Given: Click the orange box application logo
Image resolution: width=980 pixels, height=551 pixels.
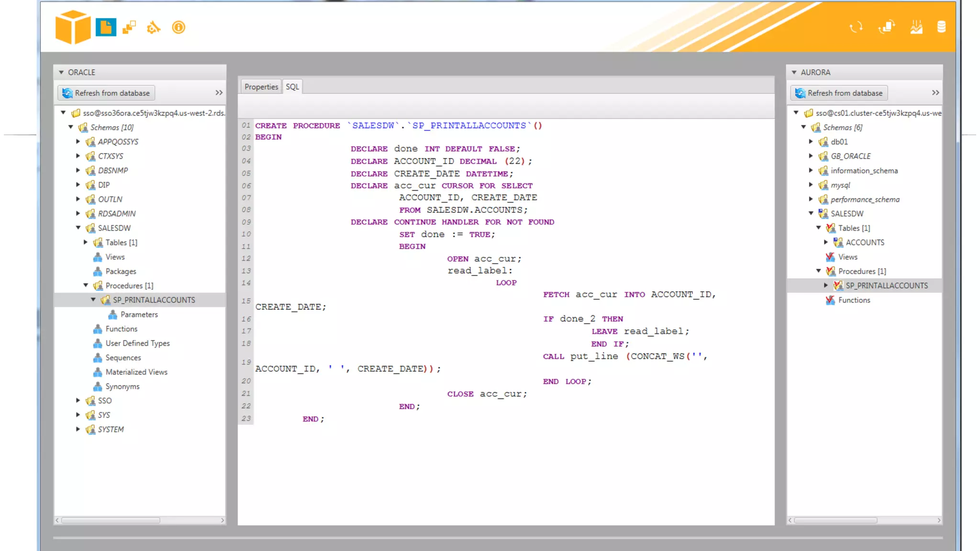Looking at the screenshot, I should [x=73, y=27].
